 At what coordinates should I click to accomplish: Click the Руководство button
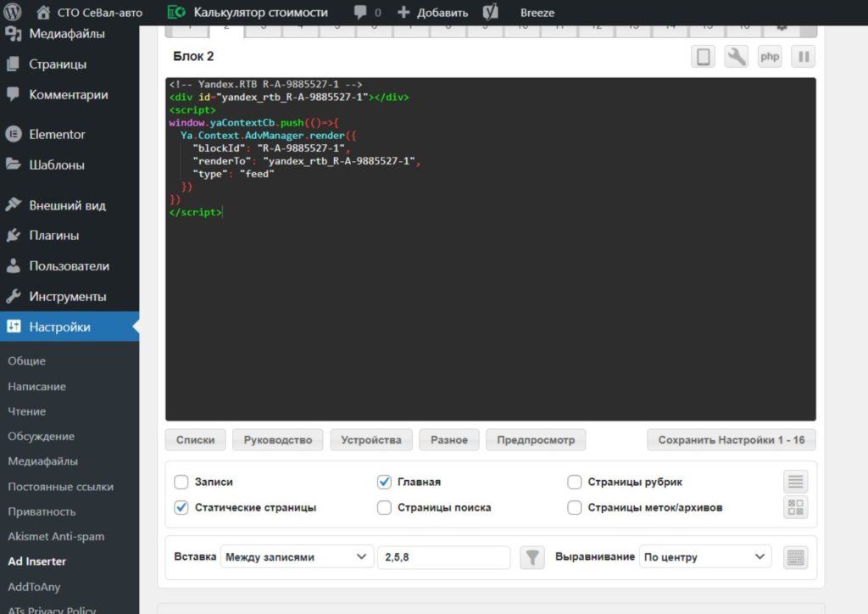[278, 440]
